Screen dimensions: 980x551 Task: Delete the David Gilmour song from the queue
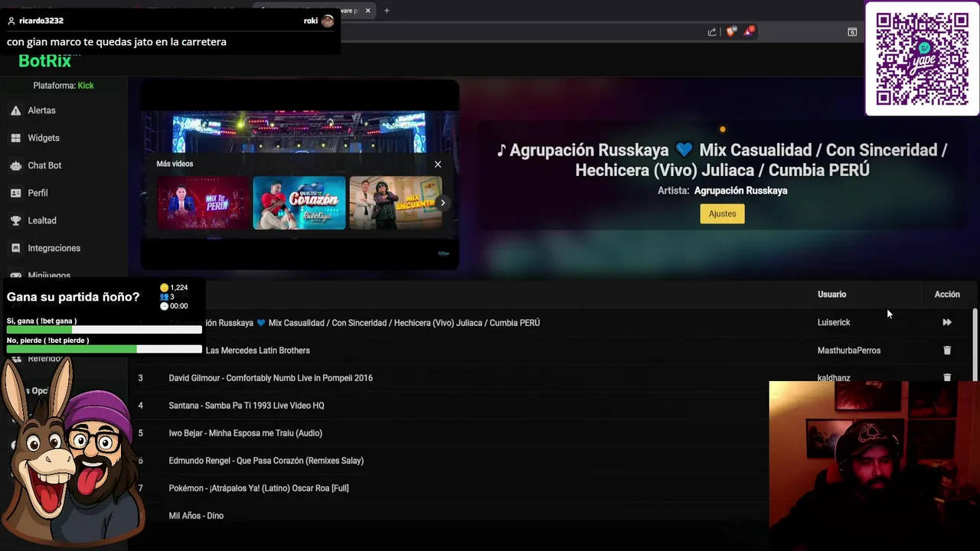947,377
